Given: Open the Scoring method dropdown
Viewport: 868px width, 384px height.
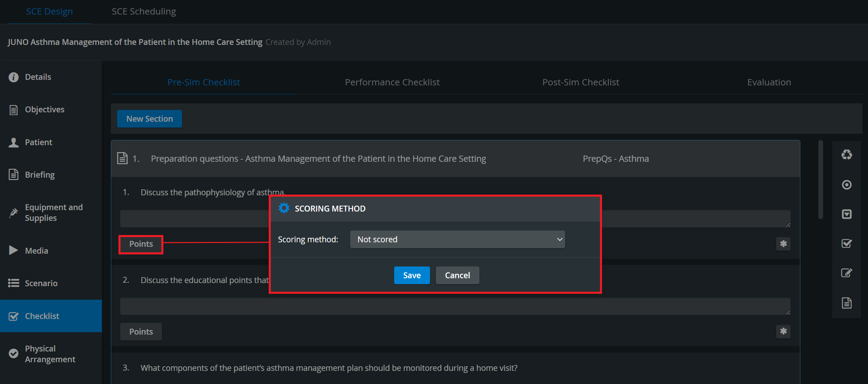Looking at the screenshot, I should (x=457, y=239).
